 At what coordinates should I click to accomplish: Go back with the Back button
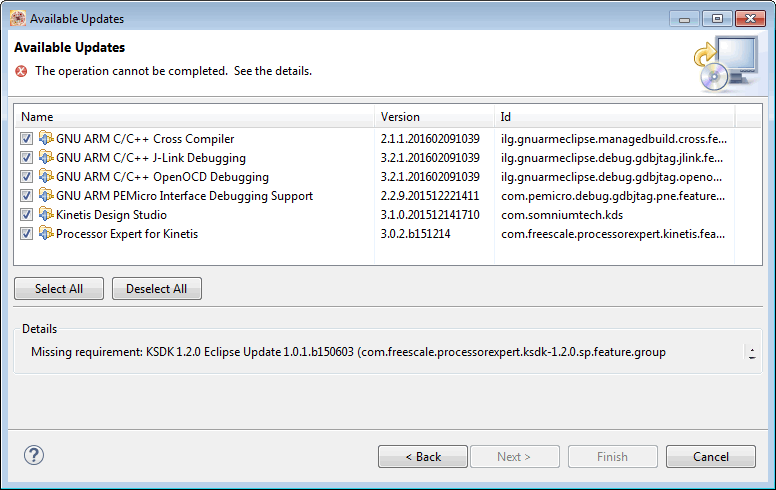pyautogui.click(x=422, y=457)
